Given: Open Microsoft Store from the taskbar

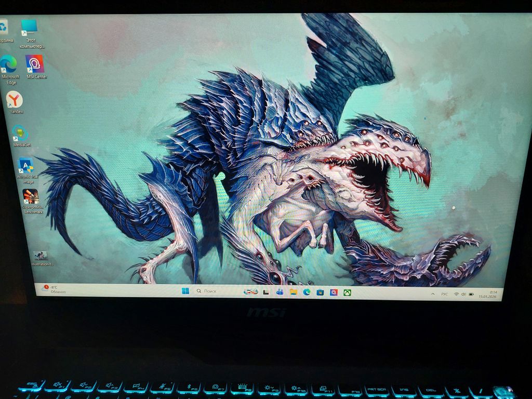Looking at the screenshot, I should (320, 292).
